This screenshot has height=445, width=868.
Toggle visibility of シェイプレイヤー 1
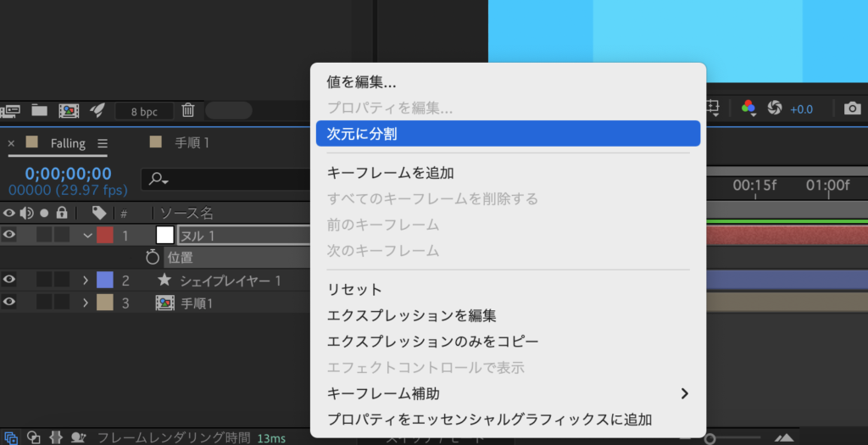click(x=9, y=280)
